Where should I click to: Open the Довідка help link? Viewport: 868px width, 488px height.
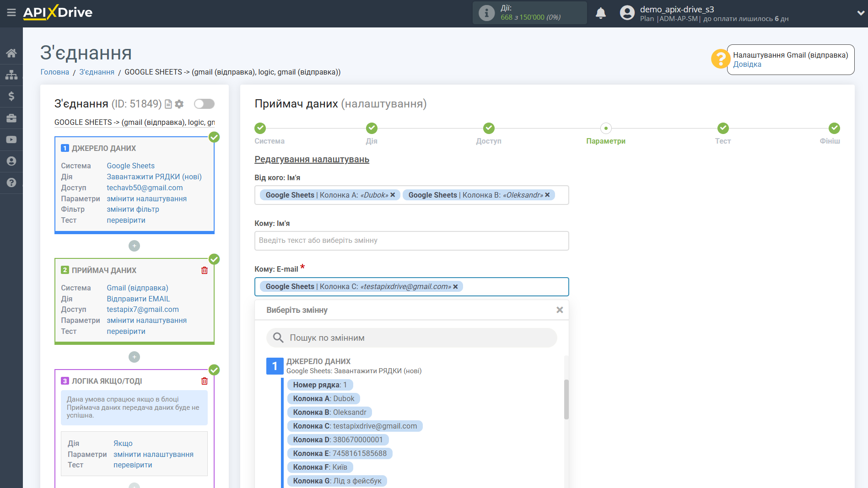(747, 64)
